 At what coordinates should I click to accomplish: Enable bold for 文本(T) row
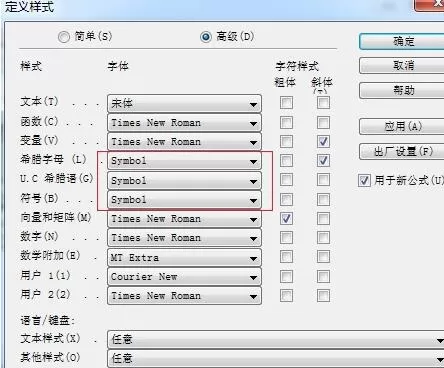(x=286, y=103)
